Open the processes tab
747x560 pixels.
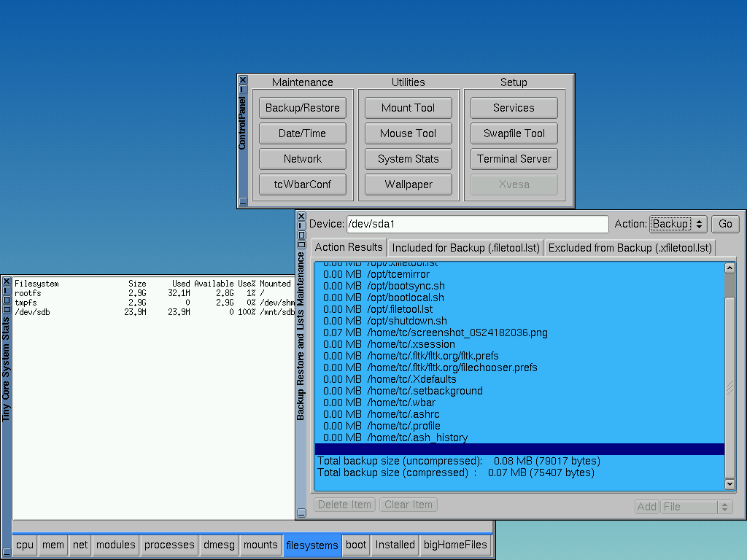(x=169, y=545)
